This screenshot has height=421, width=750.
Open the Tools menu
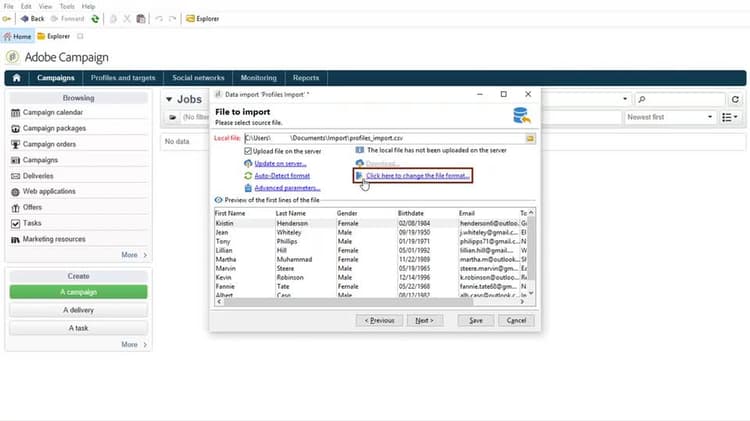point(67,6)
